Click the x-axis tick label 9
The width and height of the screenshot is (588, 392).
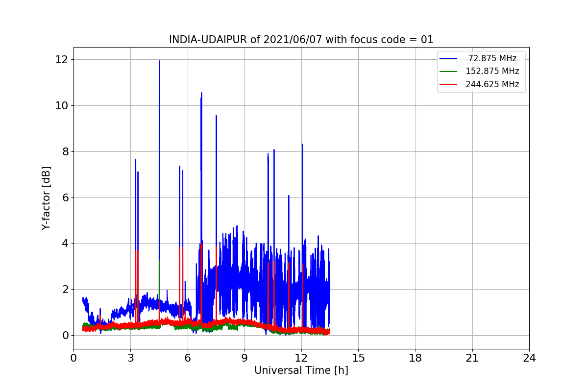click(245, 358)
